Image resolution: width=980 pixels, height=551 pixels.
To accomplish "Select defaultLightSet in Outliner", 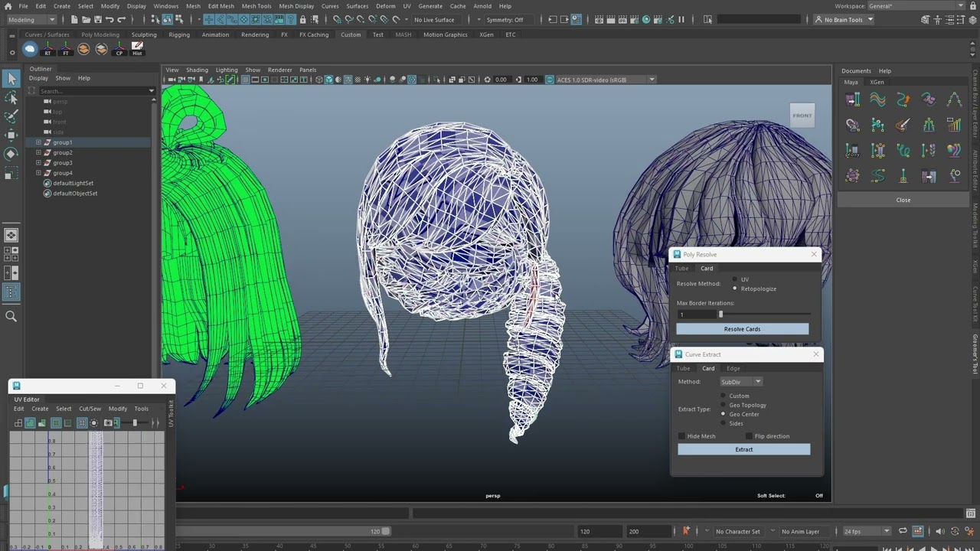I will click(x=73, y=184).
